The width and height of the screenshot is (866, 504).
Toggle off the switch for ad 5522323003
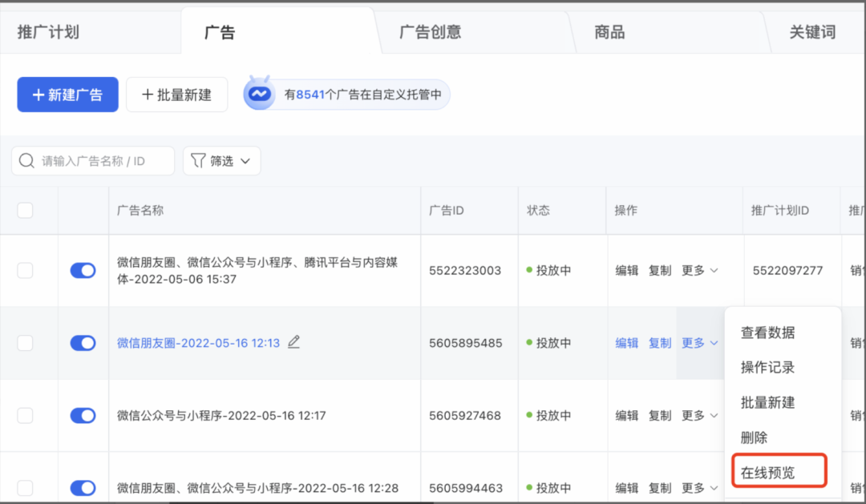[x=83, y=271]
